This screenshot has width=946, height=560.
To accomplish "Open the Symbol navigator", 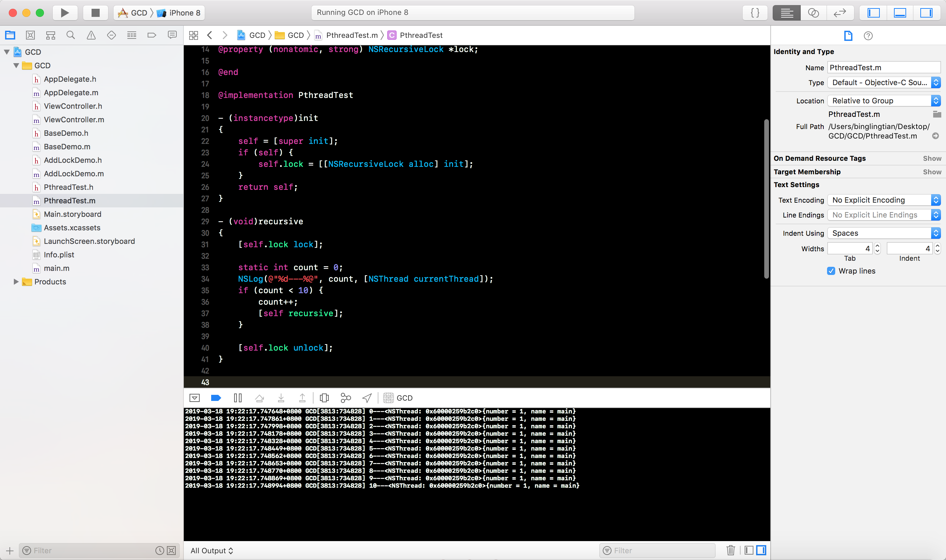I will 51,35.
